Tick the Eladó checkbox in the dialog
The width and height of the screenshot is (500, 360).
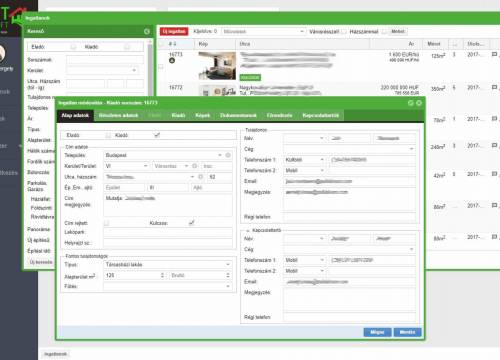108,135
